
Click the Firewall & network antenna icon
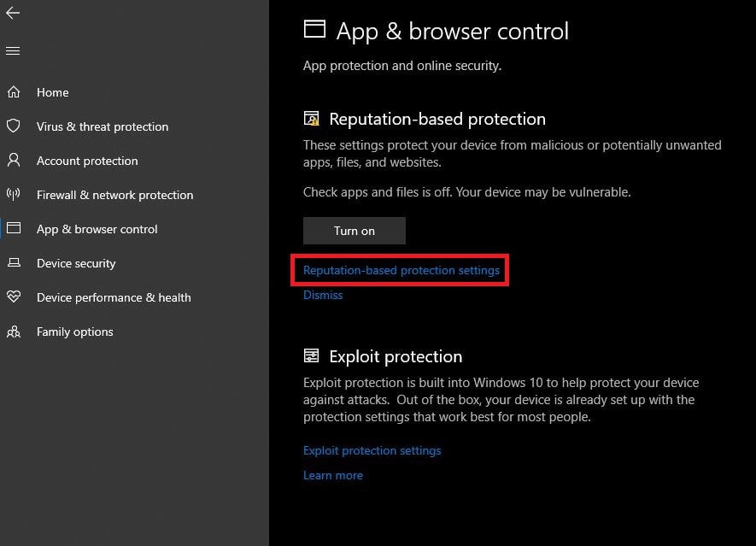point(13,195)
